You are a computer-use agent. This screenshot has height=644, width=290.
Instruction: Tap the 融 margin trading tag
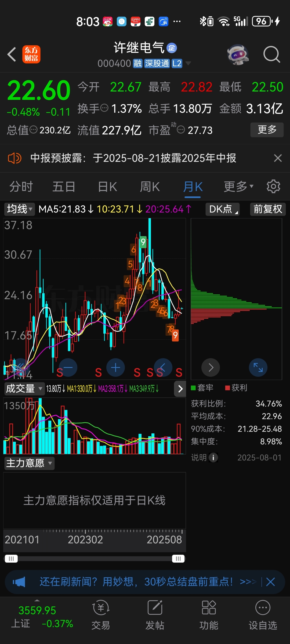pyautogui.click(x=137, y=63)
